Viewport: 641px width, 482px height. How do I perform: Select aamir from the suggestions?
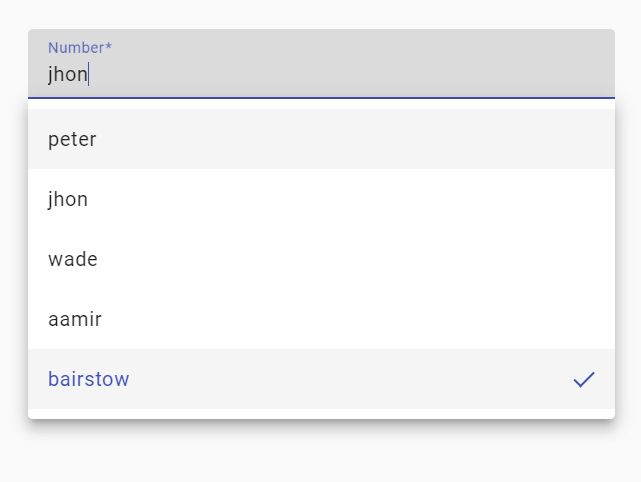pyautogui.click(x=75, y=319)
